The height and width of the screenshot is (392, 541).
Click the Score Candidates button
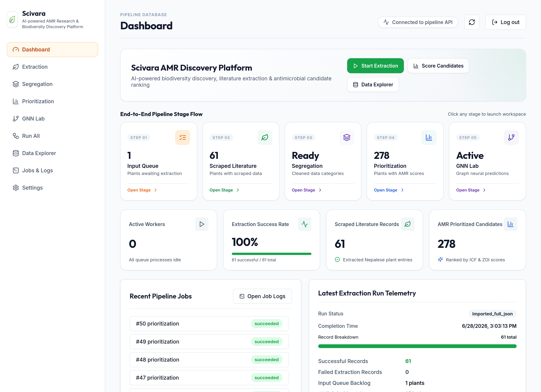point(438,66)
